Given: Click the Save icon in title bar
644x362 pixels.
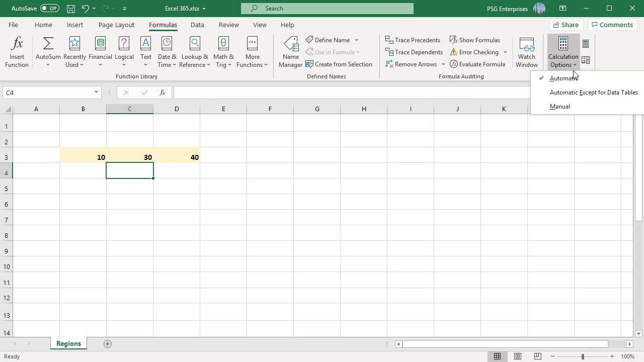Looking at the screenshot, I should [x=71, y=9].
